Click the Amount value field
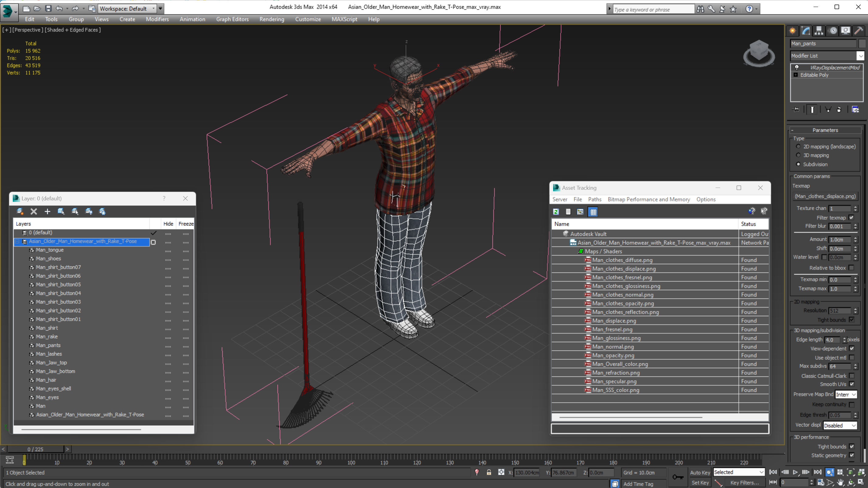Viewport: 868px width, 488px height. 840,240
